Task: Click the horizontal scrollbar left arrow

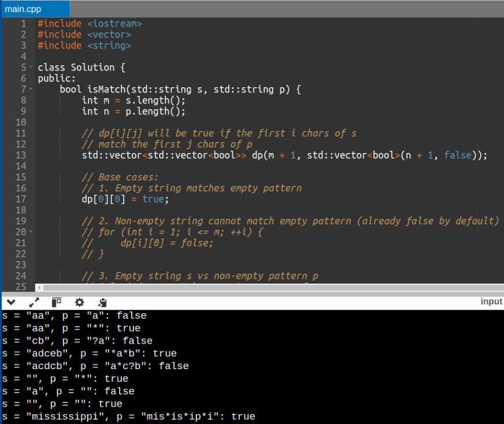Action: tap(39, 288)
